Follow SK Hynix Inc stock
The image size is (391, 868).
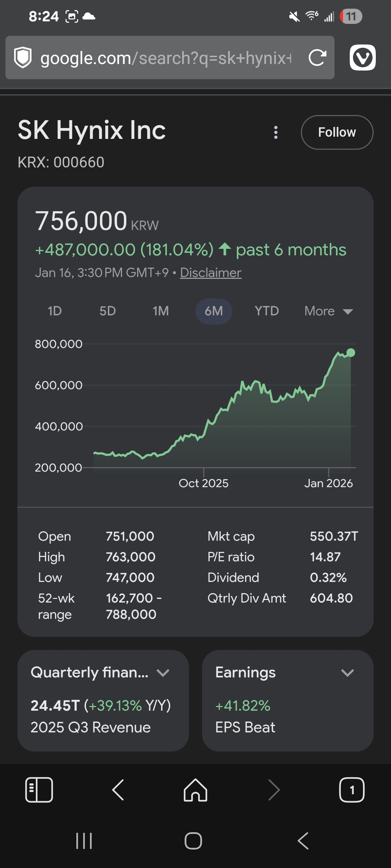click(337, 132)
